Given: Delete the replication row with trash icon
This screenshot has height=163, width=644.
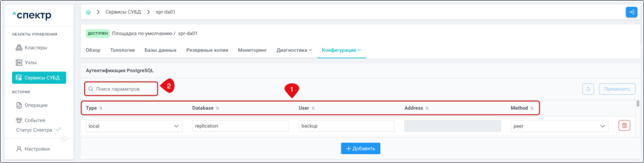Looking at the screenshot, I should point(624,126).
